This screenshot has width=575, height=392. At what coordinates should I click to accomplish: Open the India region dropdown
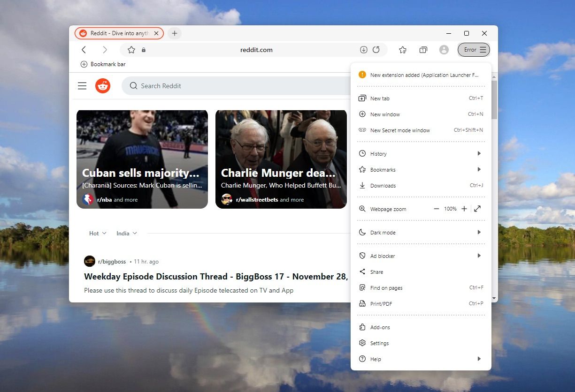(126, 233)
